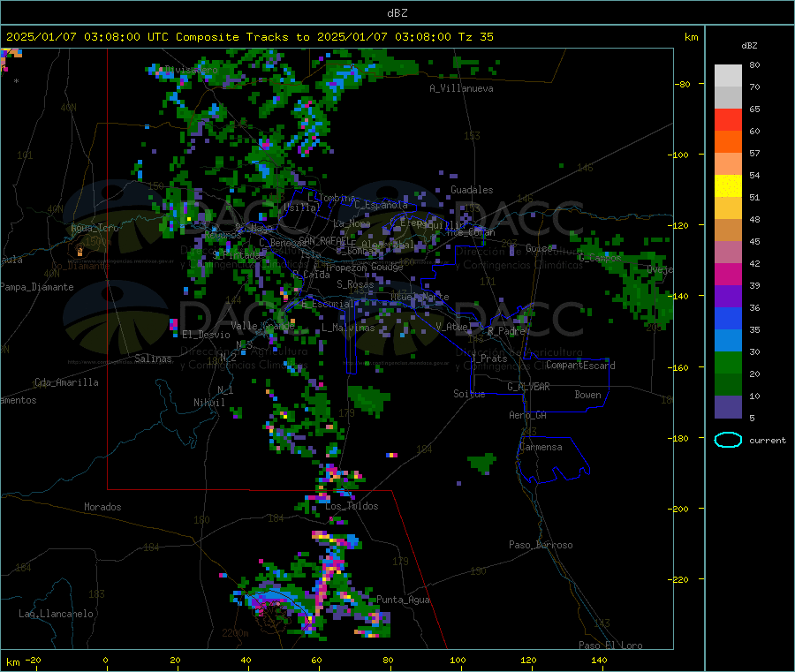Click the small orange marker near Co_Diamante
Image resolution: width=795 pixels, height=672 pixels.
(79, 251)
